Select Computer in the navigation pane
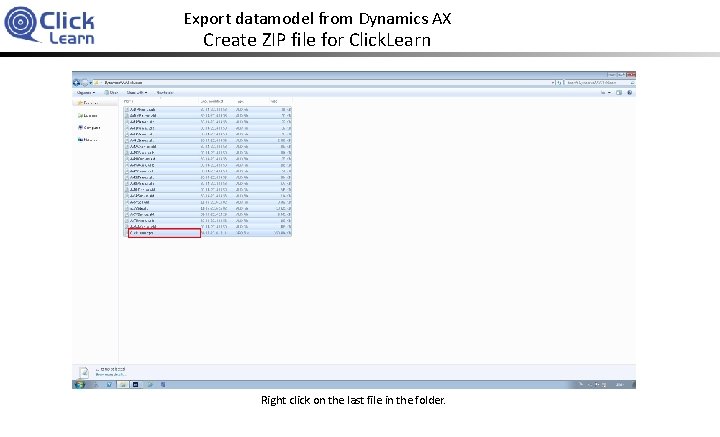 89,128
